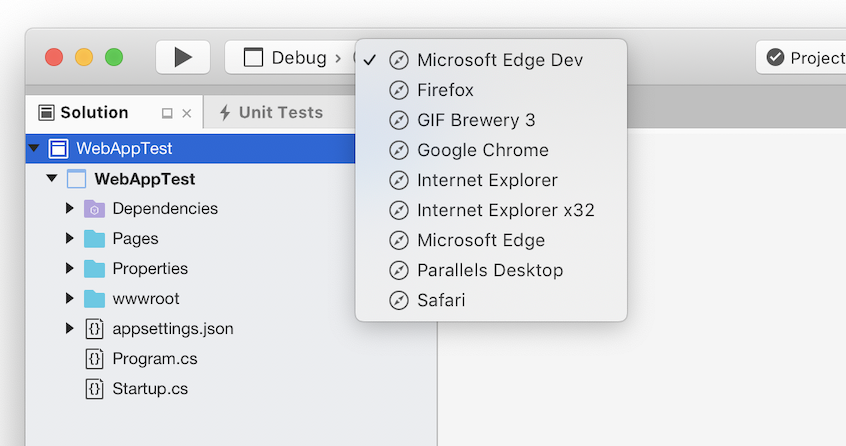Select Parallels Desktop in the list
The image size is (846, 446).
coord(490,270)
